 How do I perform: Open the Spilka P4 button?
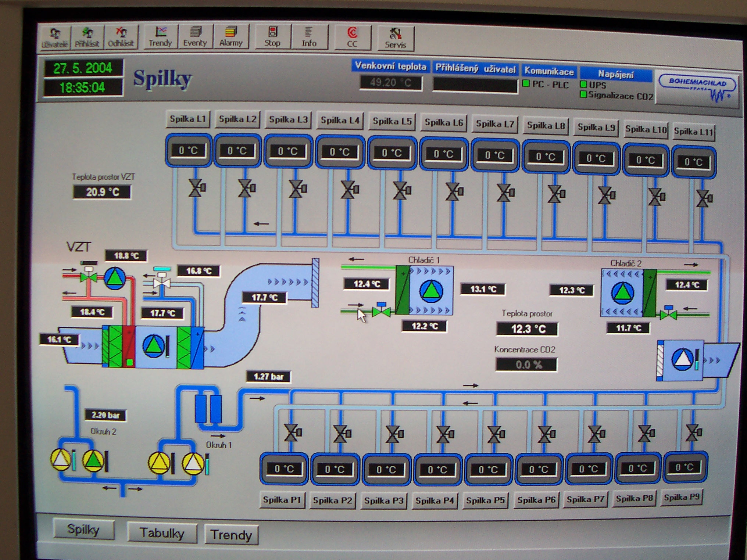point(435,501)
